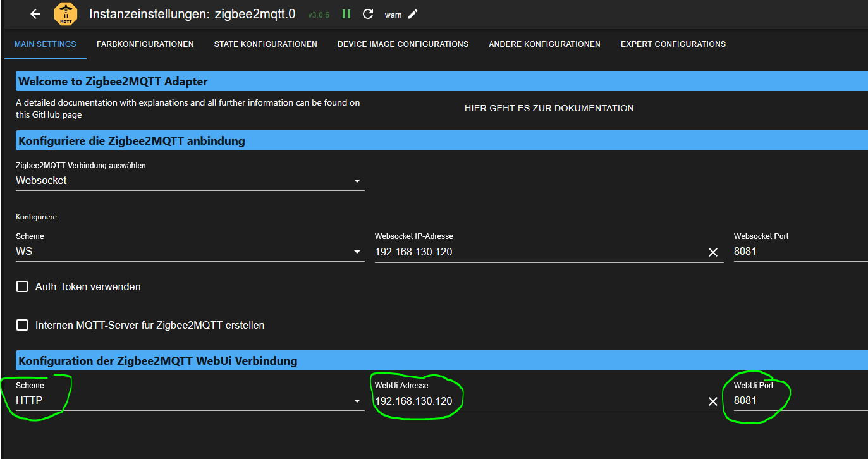Switch to Main Settings tab

tap(46, 44)
